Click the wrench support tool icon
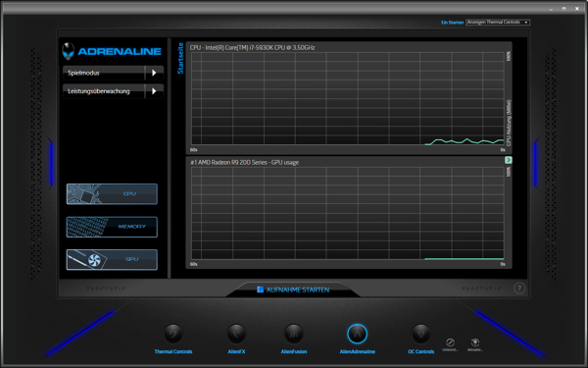Image resolution: width=588 pixels, height=368 pixels. click(450, 342)
